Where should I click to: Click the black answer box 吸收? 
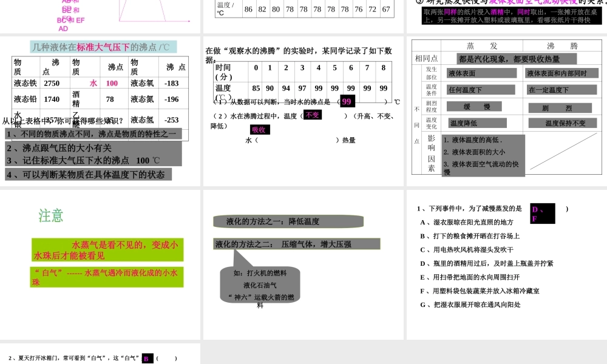[x=260, y=130]
